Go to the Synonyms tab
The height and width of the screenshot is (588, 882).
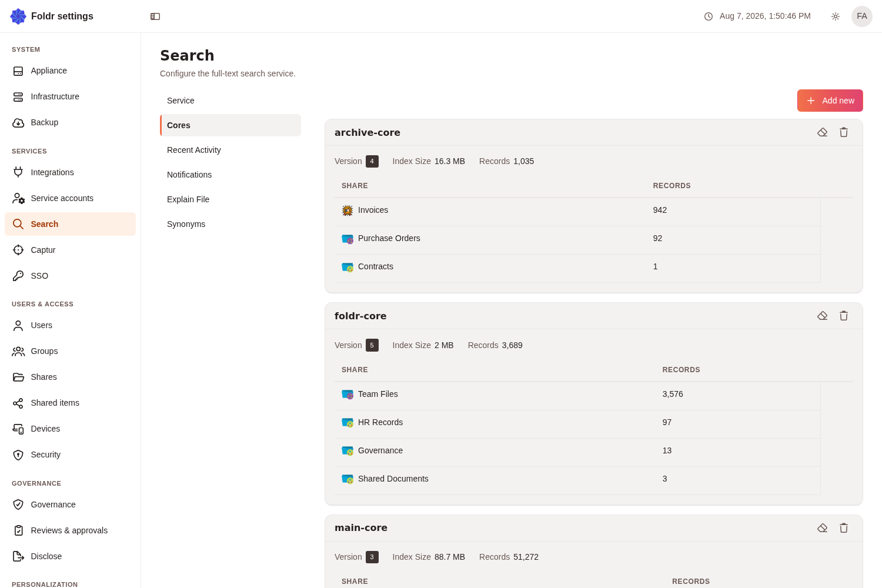point(230,224)
